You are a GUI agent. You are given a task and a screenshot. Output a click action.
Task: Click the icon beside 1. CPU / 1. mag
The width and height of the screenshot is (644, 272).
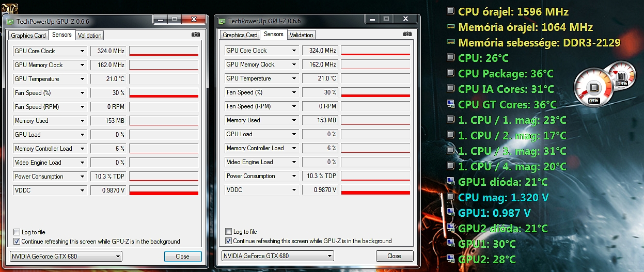coord(450,120)
